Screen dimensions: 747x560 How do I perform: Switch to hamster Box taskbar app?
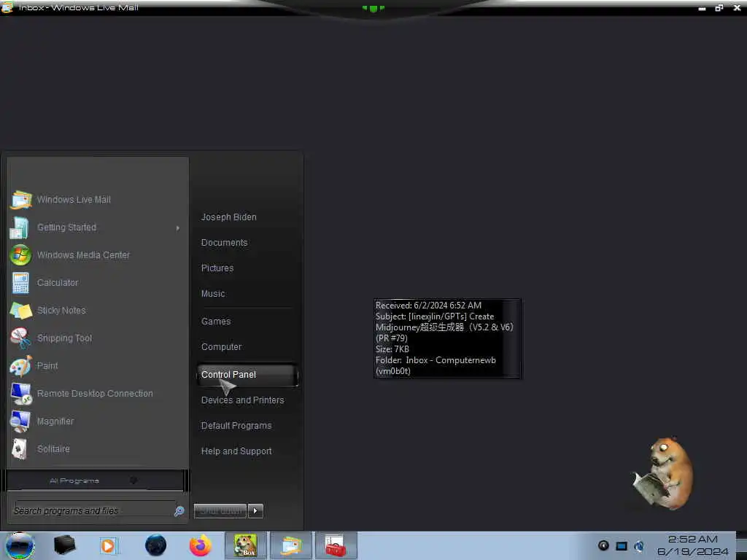click(x=246, y=545)
